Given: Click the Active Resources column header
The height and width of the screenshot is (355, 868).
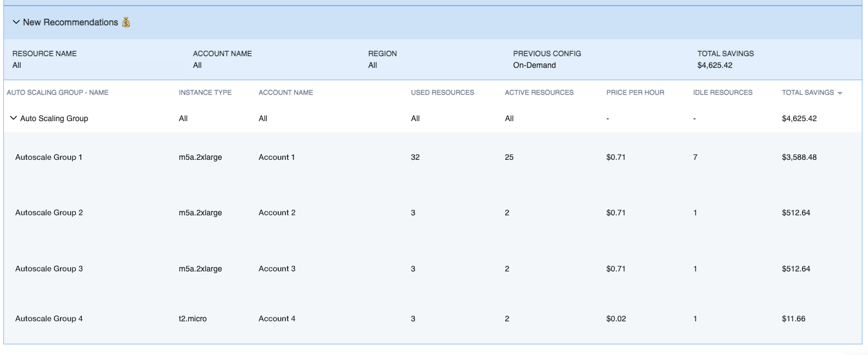Looking at the screenshot, I should pyautogui.click(x=539, y=93).
